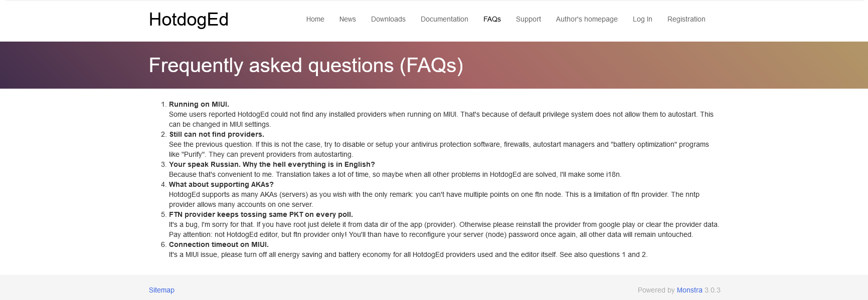This screenshot has width=868, height=300.
Task: Click the 'What about supporting AKAs?' question
Action: [x=221, y=184]
